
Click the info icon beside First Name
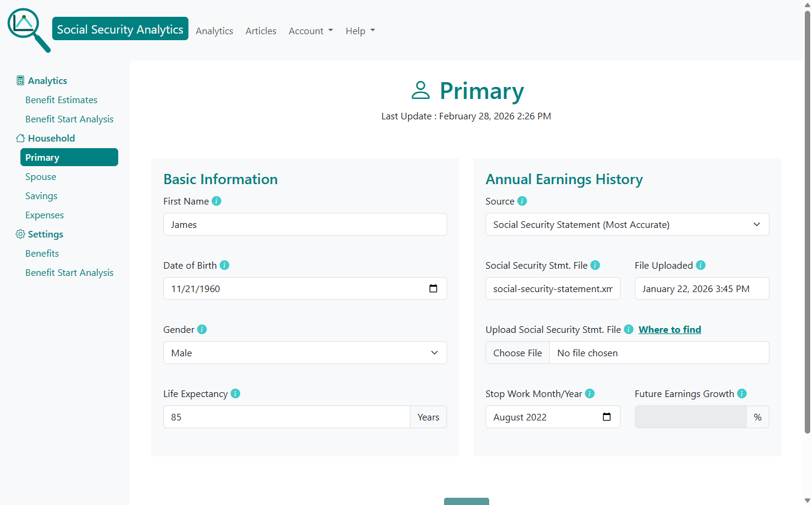[x=216, y=201]
